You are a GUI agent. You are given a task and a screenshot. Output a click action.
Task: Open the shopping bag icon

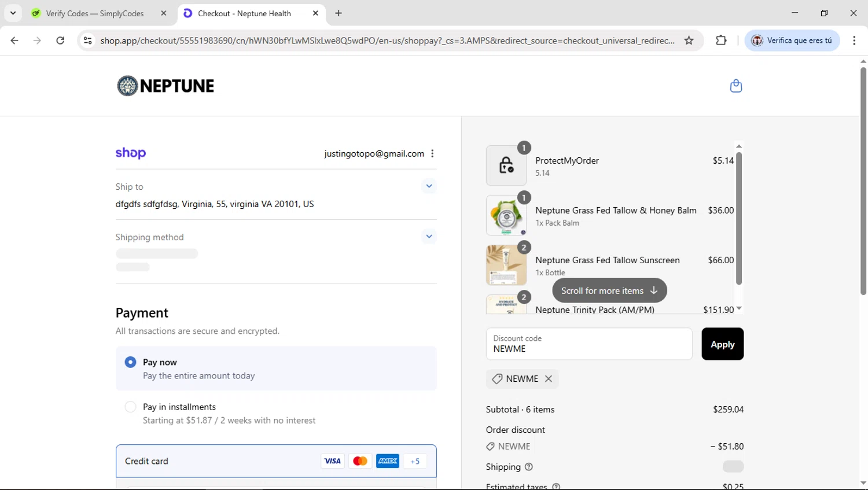point(736,86)
